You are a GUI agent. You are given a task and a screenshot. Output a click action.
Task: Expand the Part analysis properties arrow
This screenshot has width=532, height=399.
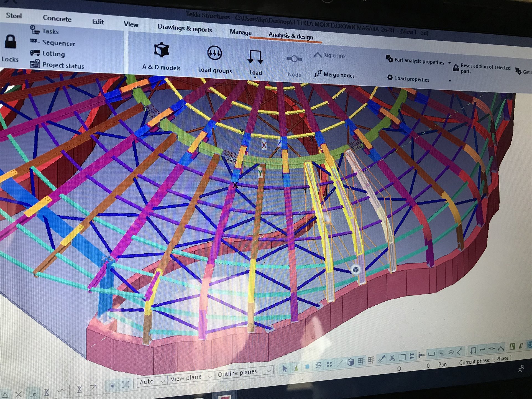449,63
